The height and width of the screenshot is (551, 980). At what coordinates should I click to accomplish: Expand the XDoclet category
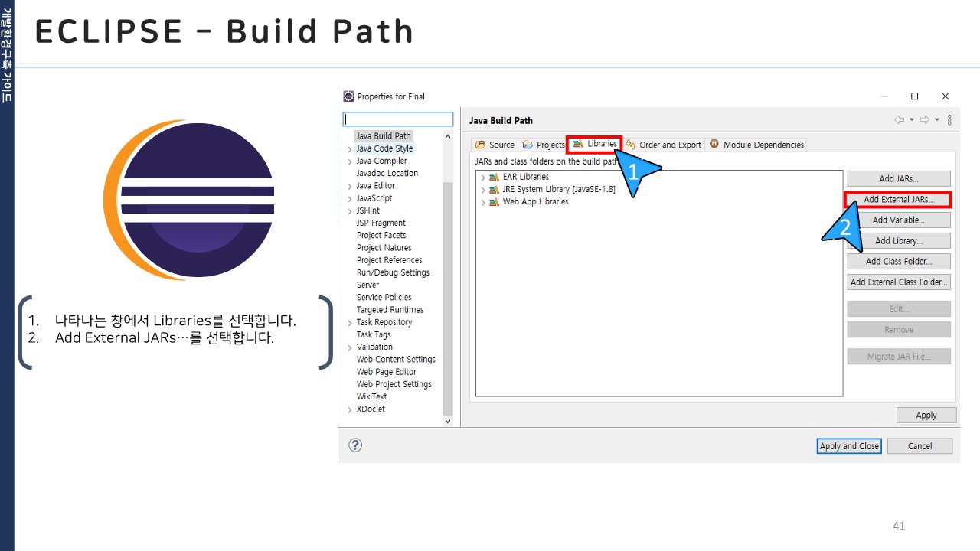click(350, 409)
